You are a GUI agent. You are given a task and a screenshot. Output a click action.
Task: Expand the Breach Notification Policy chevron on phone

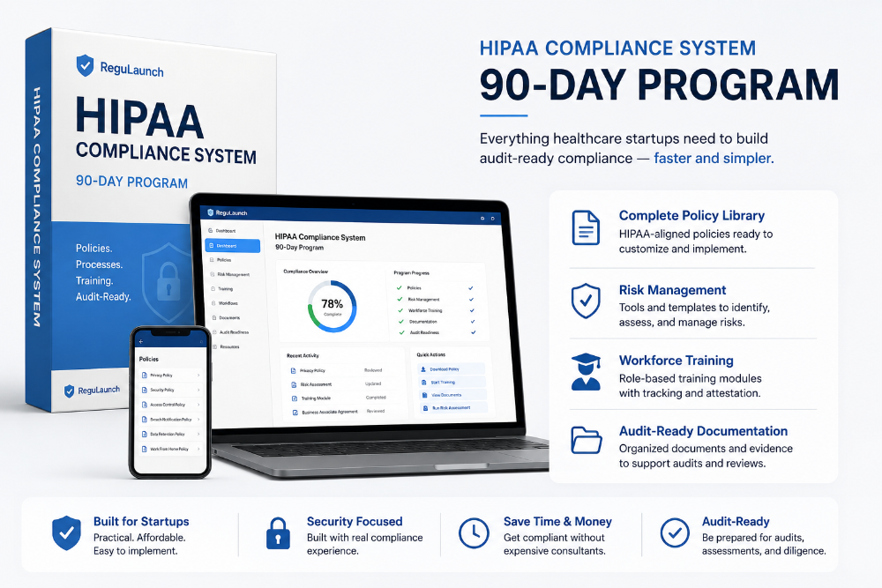point(198,420)
